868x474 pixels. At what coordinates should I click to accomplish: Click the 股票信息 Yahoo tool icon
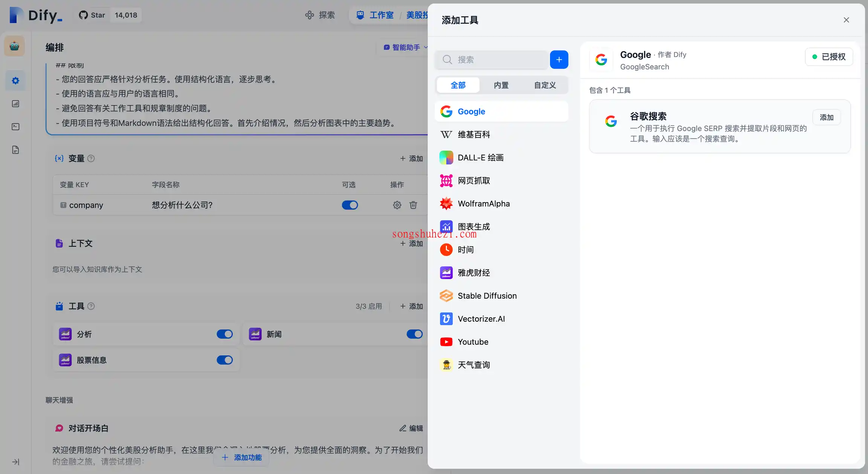click(x=65, y=360)
